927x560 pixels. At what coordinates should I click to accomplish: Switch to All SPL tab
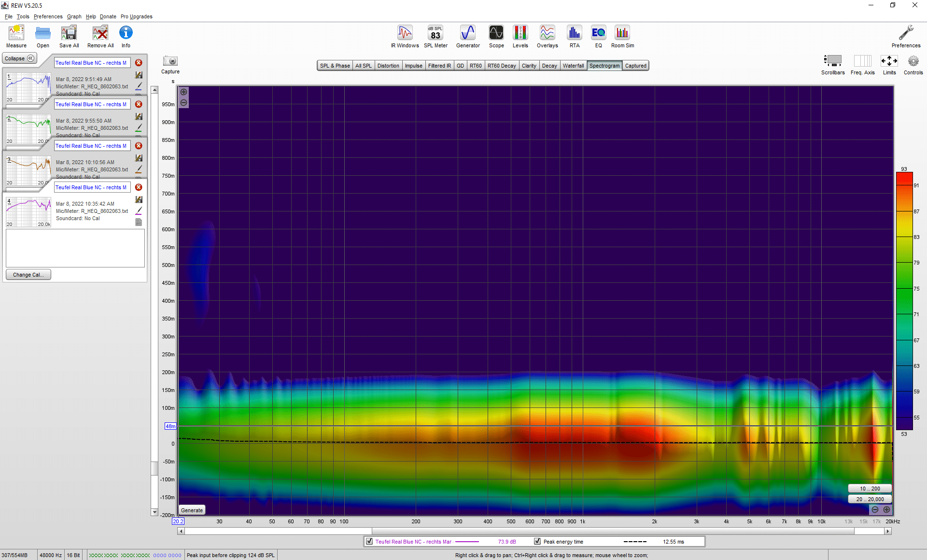click(364, 66)
